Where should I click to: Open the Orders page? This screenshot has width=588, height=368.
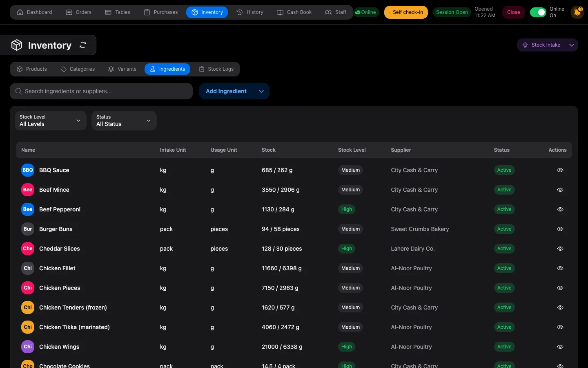coord(79,12)
